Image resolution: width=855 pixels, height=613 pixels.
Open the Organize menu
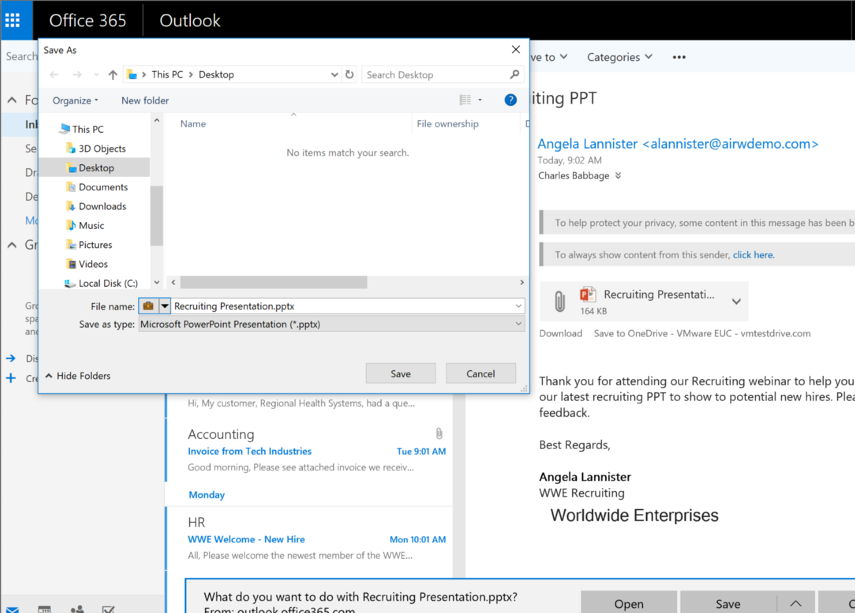tap(75, 101)
